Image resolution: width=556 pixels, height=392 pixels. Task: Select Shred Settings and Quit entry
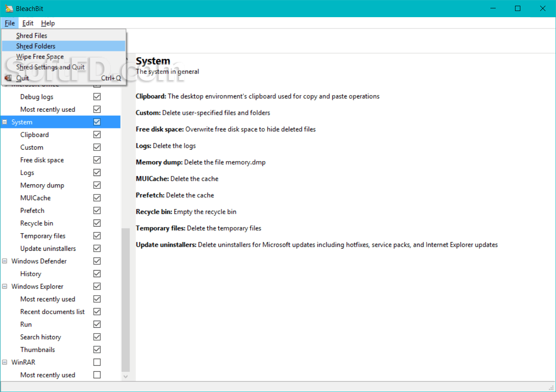coord(64,67)
